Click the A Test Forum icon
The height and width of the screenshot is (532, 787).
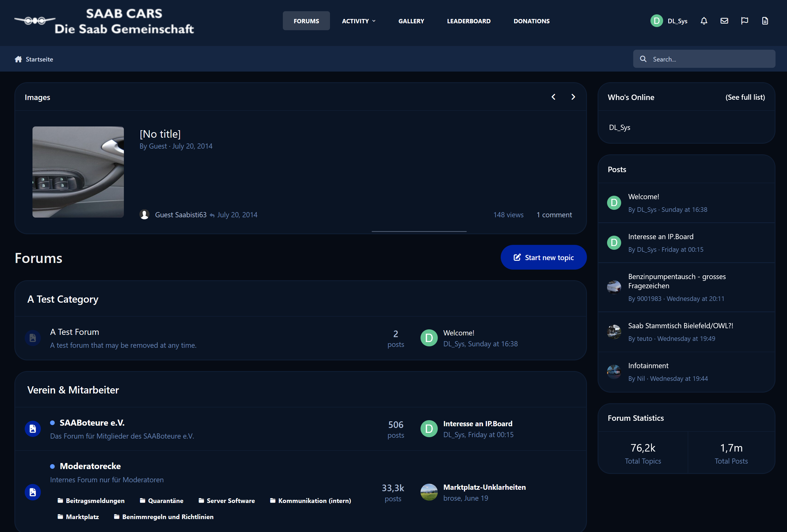coord(33,338)
